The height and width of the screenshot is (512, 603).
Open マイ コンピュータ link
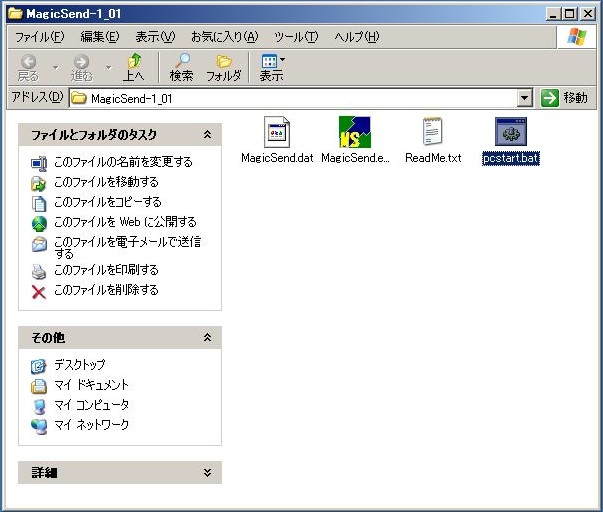pos(92,404)
